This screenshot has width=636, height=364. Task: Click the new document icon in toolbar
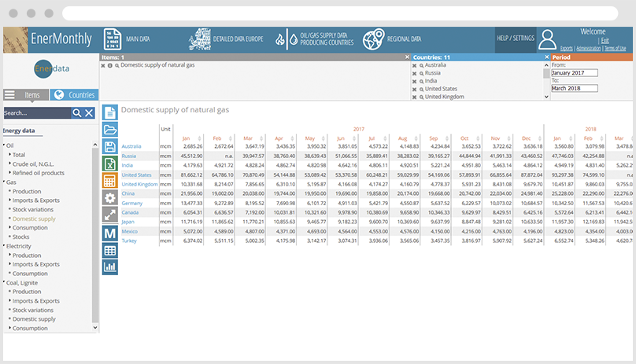(109, 112)
